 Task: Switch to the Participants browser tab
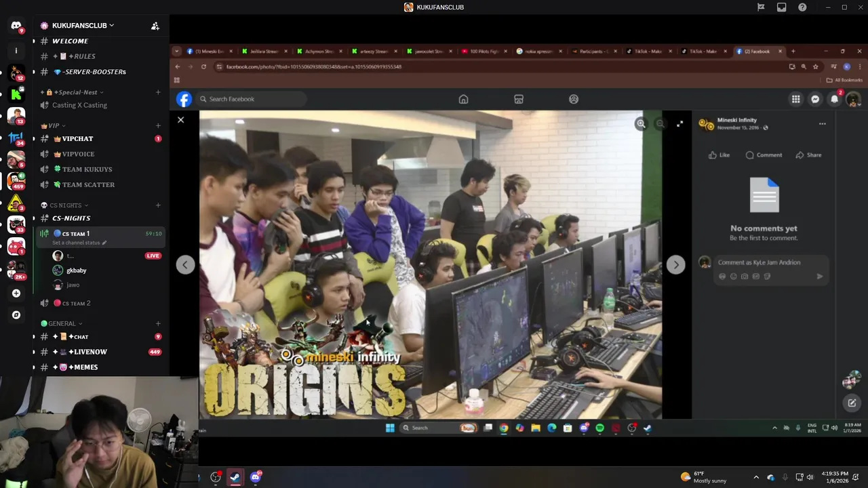pyautogui.click(x=593, y=52)
